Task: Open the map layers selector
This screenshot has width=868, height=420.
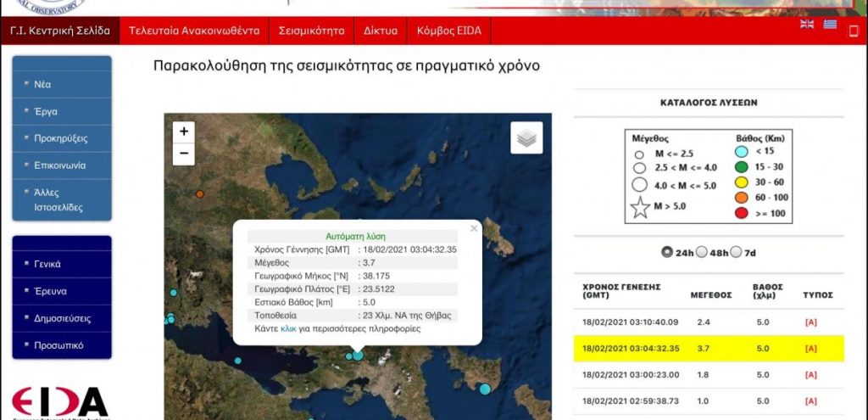Action: 526,138
